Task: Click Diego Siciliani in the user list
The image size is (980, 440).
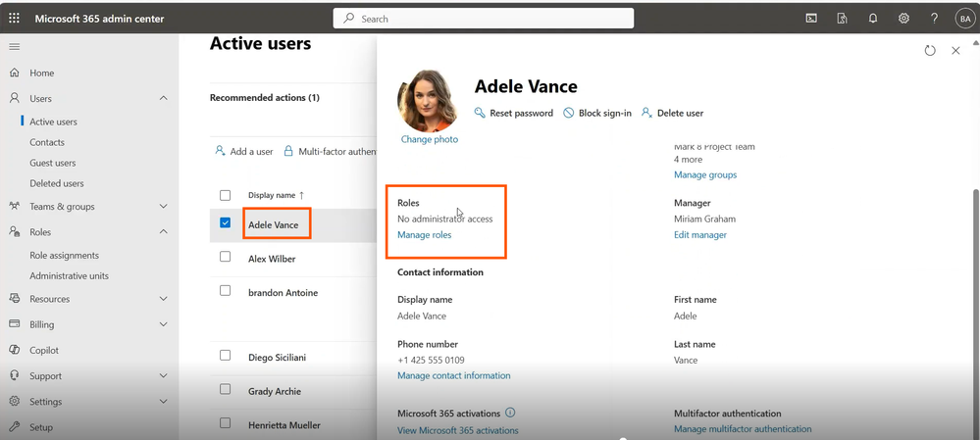Action: (x=277, y=358)
